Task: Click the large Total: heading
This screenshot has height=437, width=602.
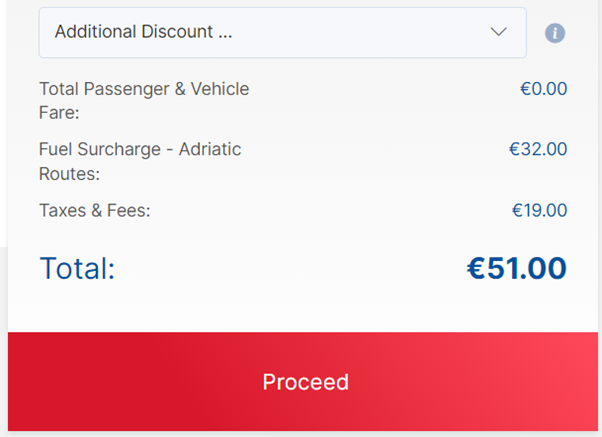Action: pos(77,268)
